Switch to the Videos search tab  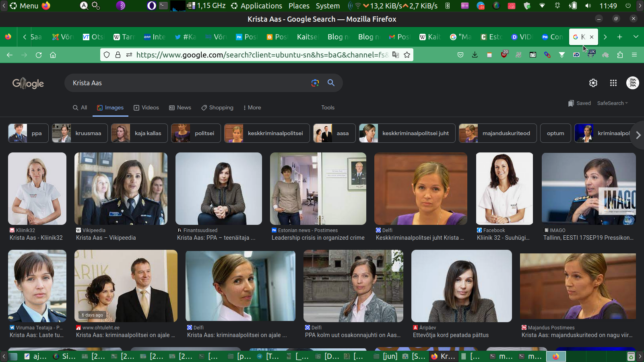146,108
